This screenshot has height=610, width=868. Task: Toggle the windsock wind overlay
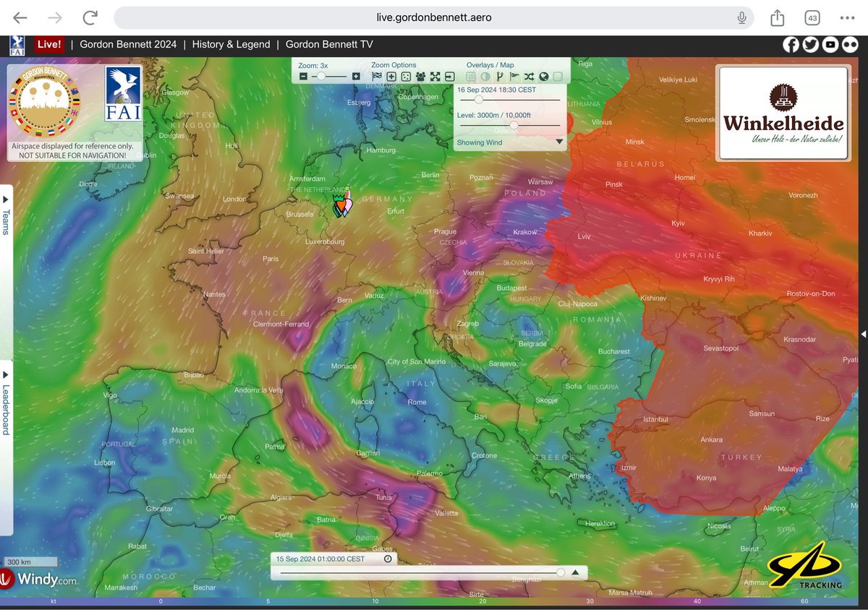point(514,76)
